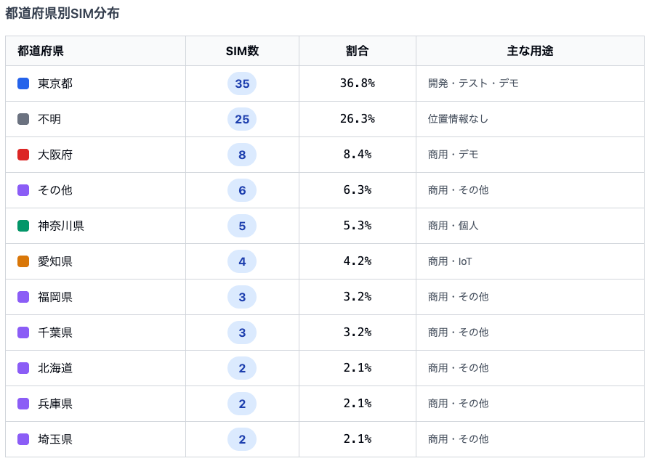The width and height of the screenshot is (649, 461).
Task: Click the SIM count badge showing 25
Action: [242, 119]
